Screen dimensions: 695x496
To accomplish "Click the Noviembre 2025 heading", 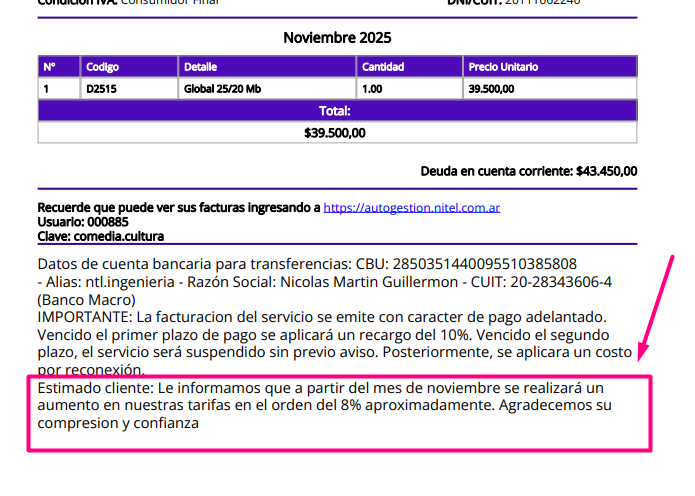I will point(337,38).
